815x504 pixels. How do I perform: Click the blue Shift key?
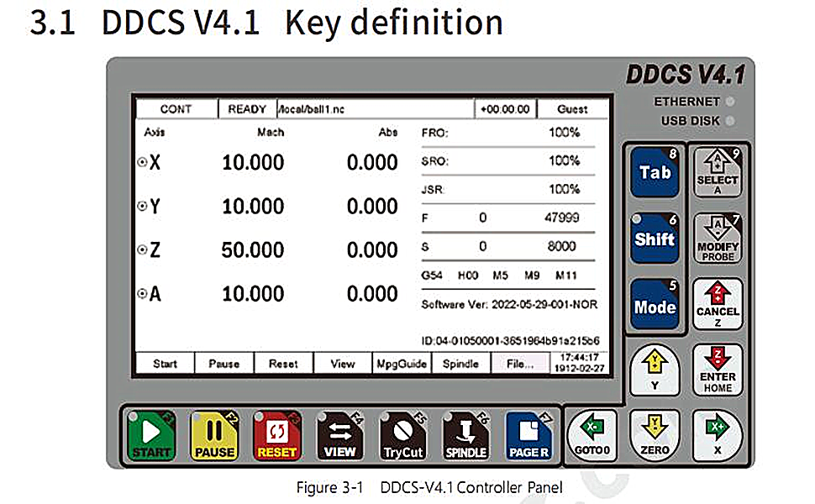(655, 238)
